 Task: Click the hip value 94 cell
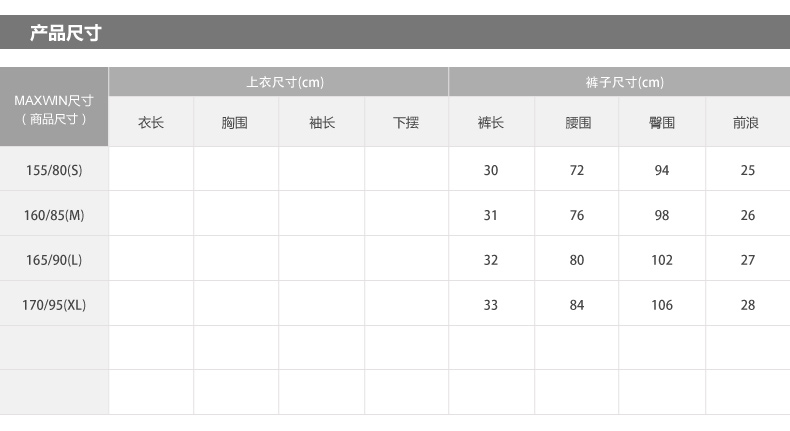tap(662, 169)
